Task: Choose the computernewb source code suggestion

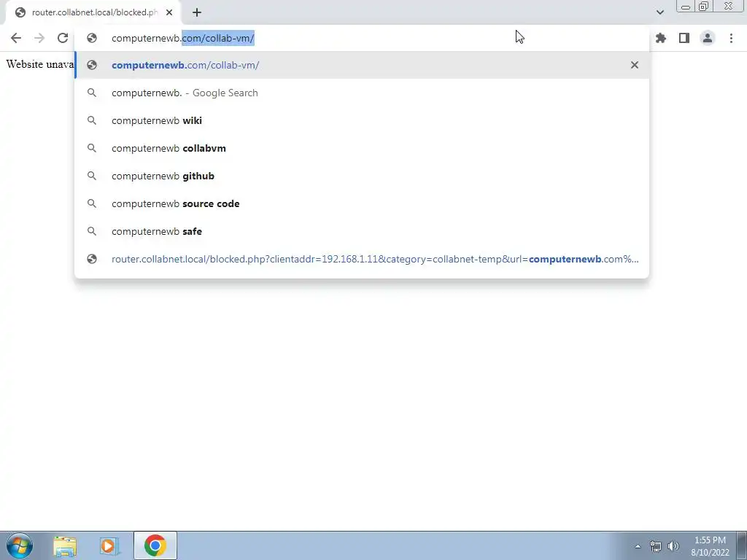Action: tap(362, 203)
